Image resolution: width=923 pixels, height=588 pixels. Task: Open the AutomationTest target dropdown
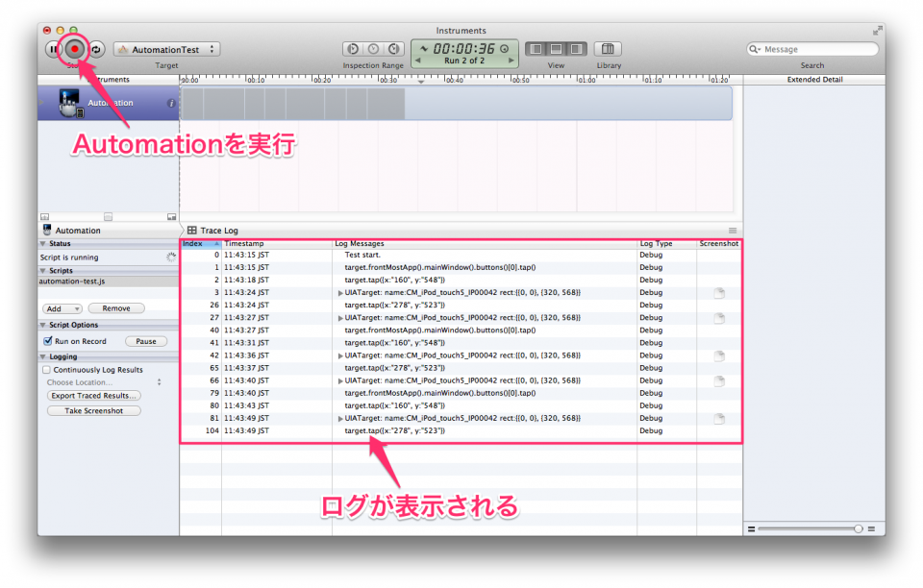tap(167, 49)
